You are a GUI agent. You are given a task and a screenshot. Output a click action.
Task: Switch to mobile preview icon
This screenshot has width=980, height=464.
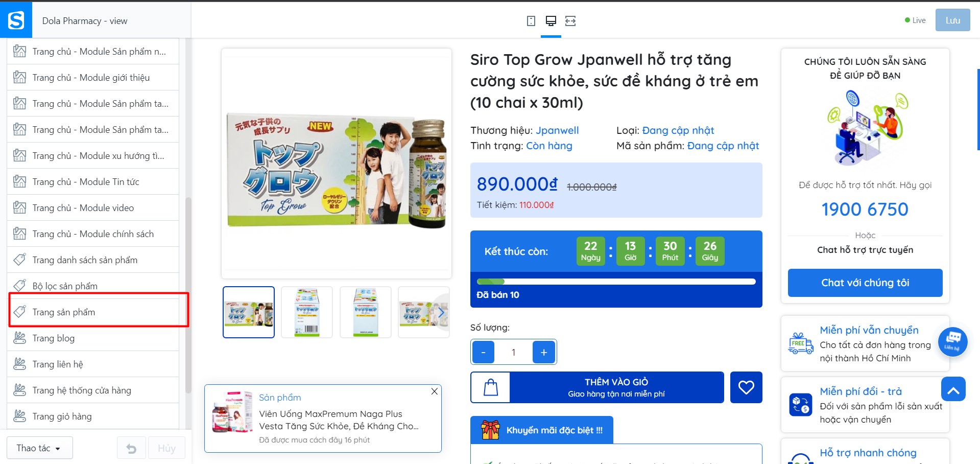click(531, 21)
